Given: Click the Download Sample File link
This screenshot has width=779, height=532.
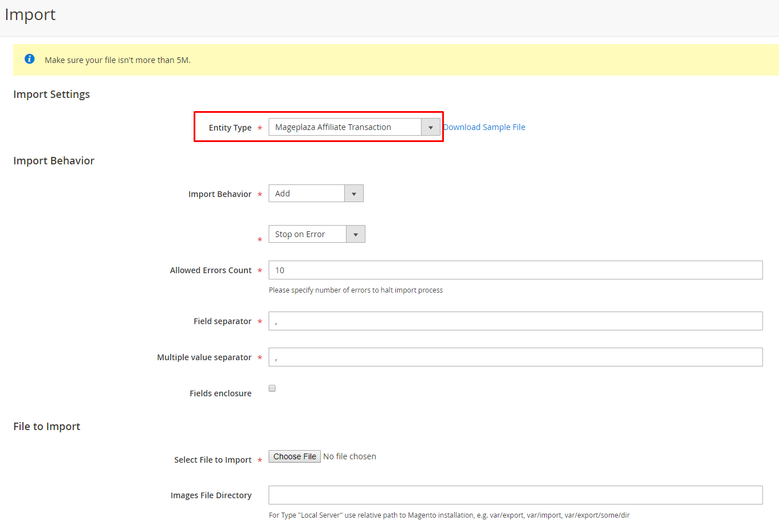Looking at the screenshot, I should click(485, 127).
